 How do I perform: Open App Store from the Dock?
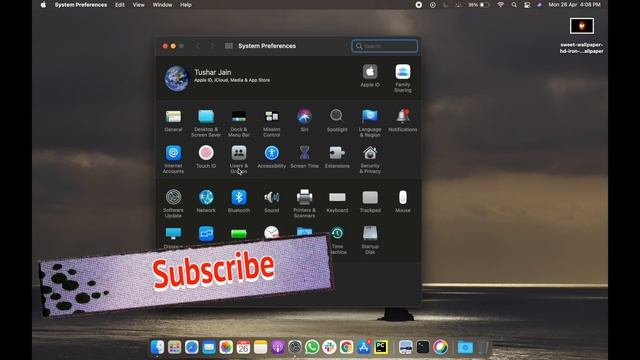364,347
